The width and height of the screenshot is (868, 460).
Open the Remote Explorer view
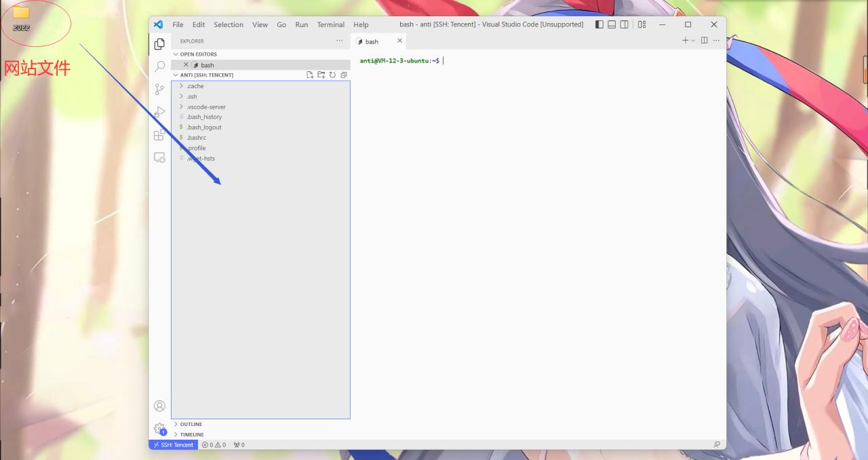(x=159, y=157)
